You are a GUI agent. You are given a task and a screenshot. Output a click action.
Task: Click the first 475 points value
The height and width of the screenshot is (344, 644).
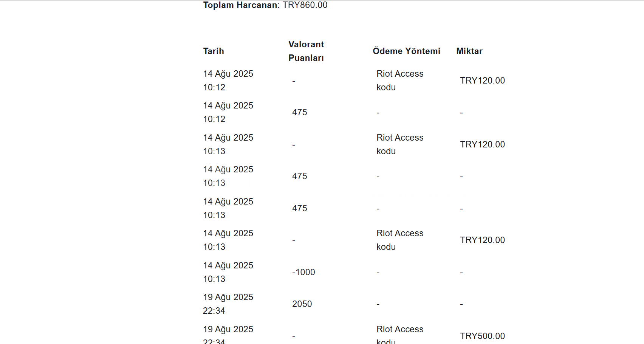point(299,112)
